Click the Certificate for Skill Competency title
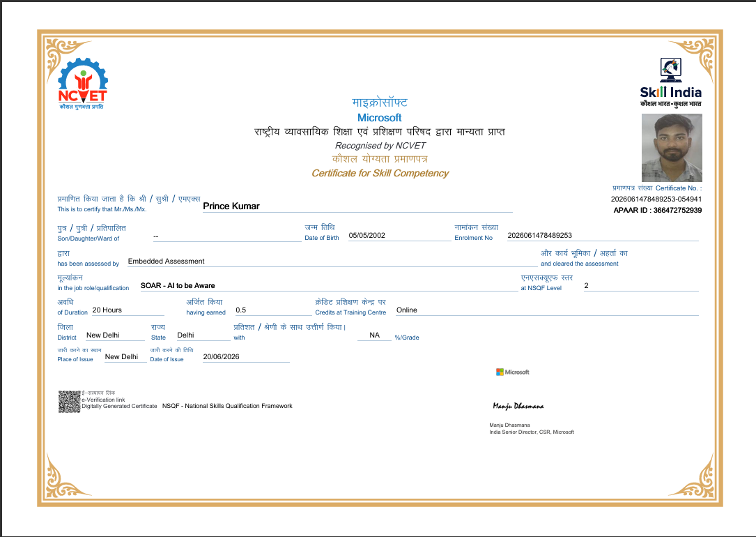The height and width of the screenshot is (537, 756). [380, 173]
